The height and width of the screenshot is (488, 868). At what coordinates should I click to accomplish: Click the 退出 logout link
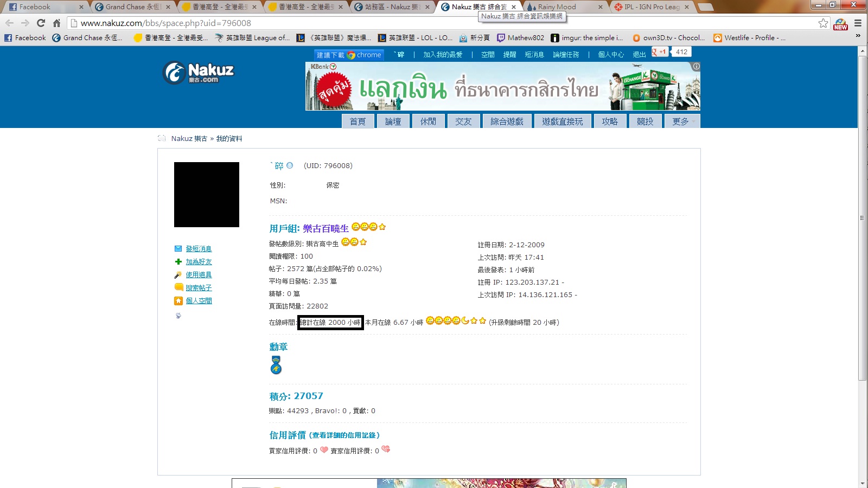point(639,55)
